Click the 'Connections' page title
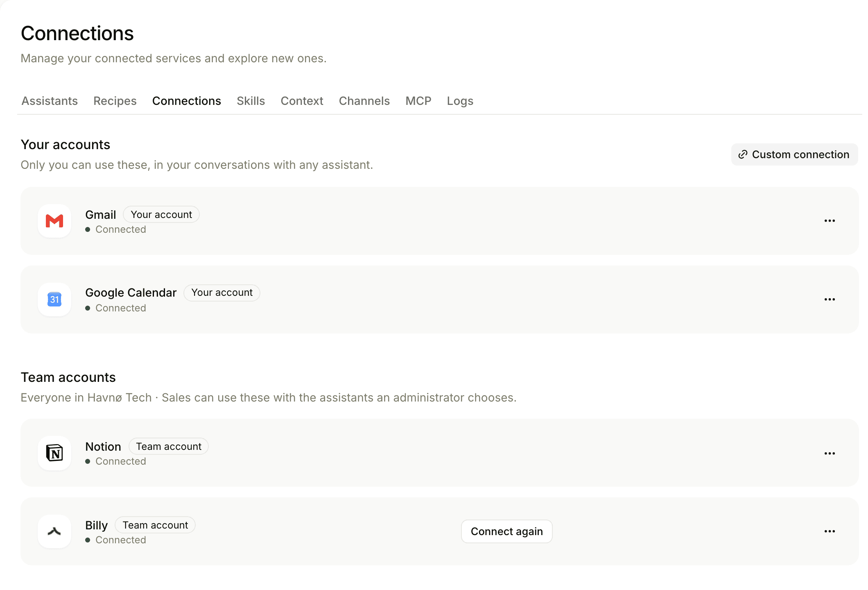Viewport: 868px width, 590px height. pyautogui.click(x=77, y=33)
